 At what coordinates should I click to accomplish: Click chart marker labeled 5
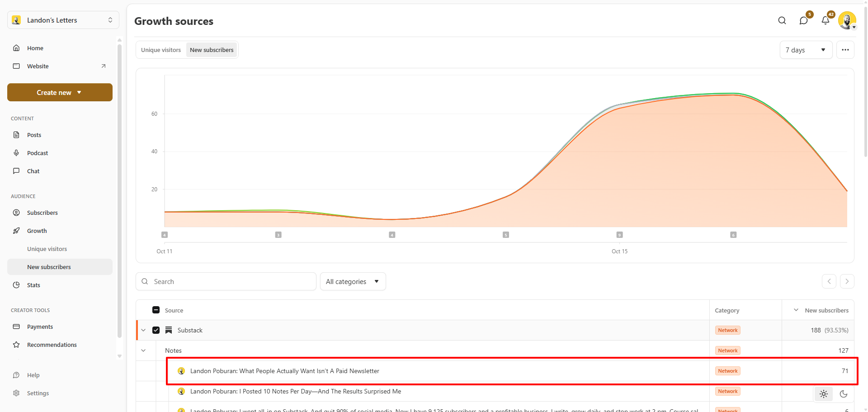pyautogui.click(x=506, y=235)
